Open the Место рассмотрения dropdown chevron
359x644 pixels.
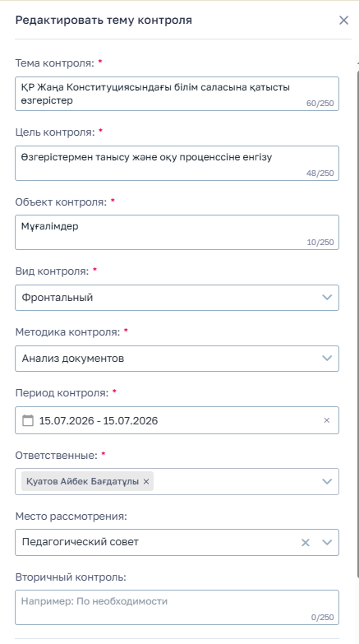(327, 543)
